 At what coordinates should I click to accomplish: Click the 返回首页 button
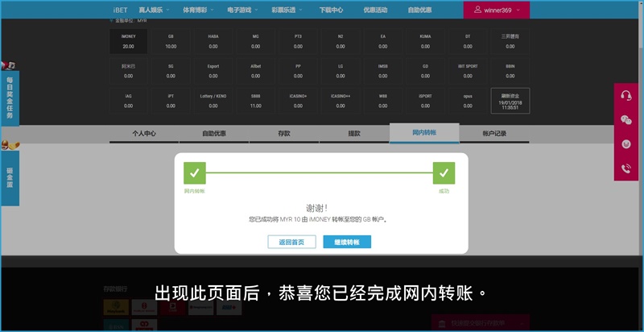pyautogui.click(x=291, y=242)
